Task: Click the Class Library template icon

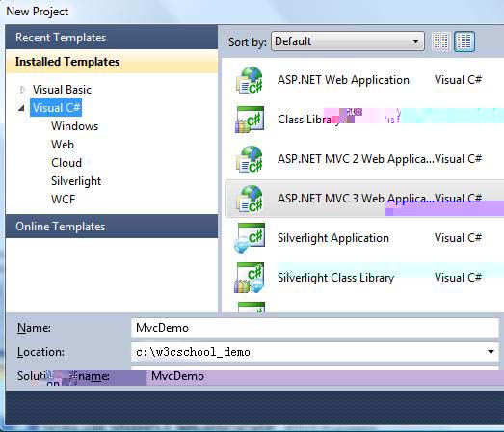Action: tap(250, 120)
